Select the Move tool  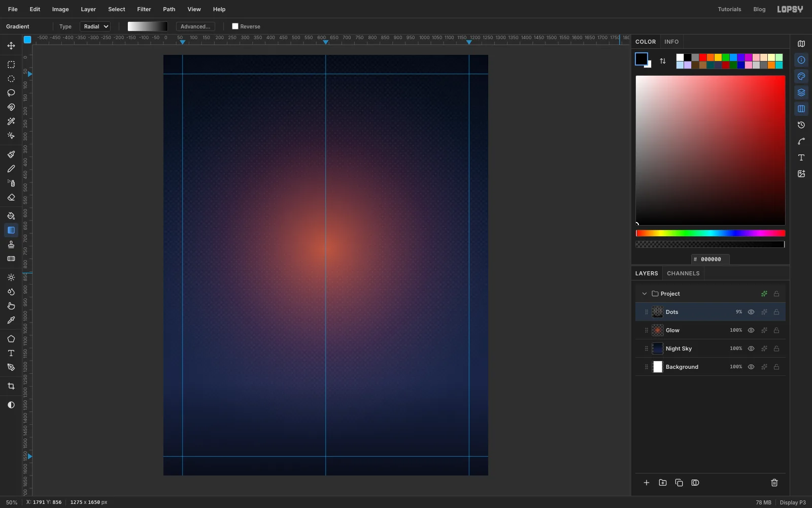[11, 46]
